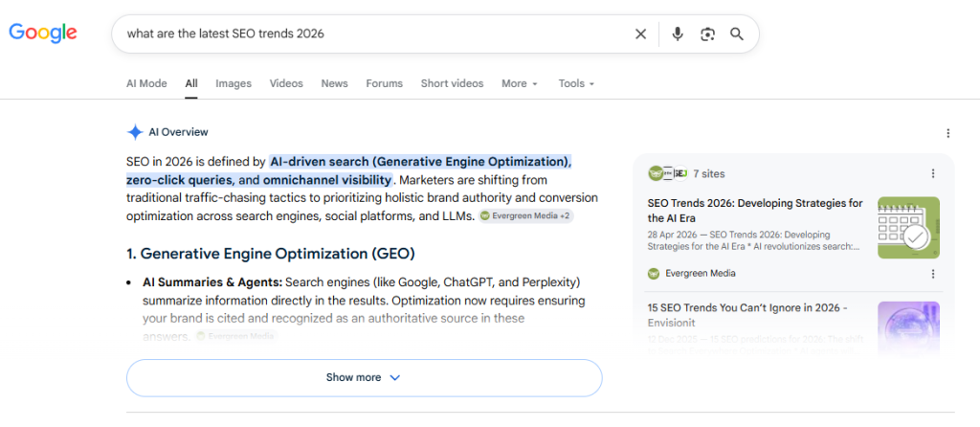Clear the search query with X icon
980x427 pixels.
tap(640, 34)
